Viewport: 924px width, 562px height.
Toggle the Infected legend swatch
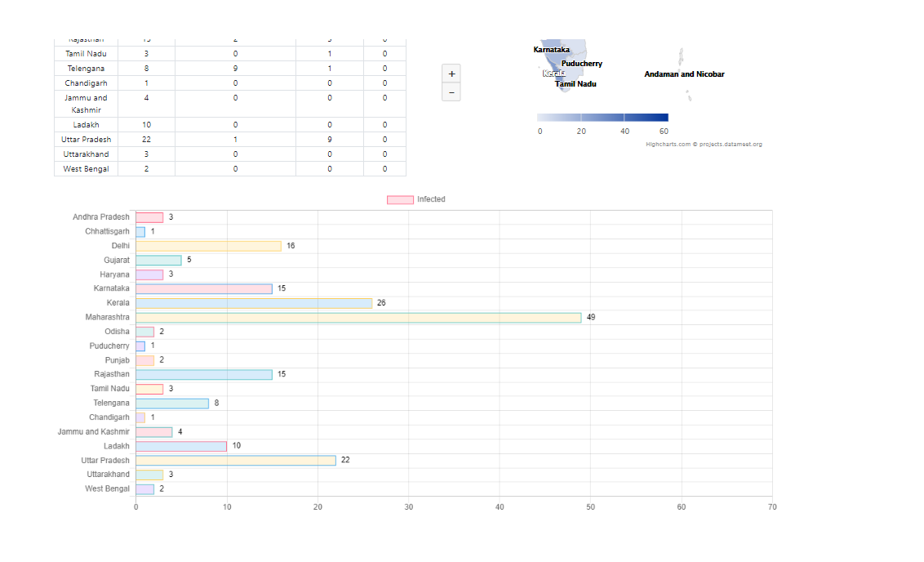(x=400, y=200)
